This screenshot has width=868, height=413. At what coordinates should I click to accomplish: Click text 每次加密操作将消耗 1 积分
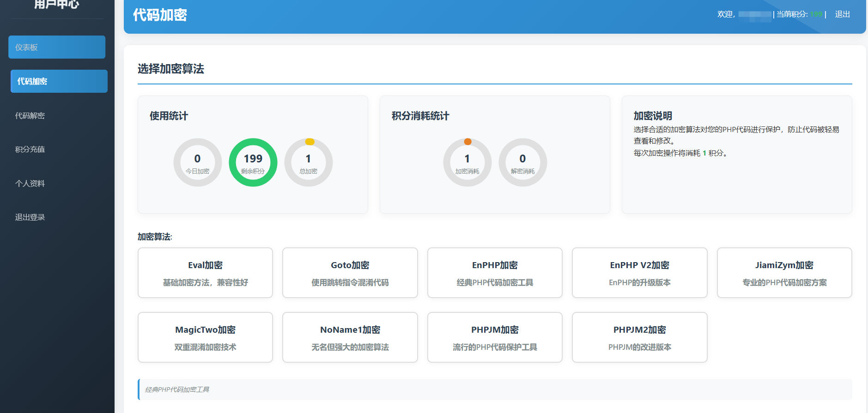pos(681,153)
